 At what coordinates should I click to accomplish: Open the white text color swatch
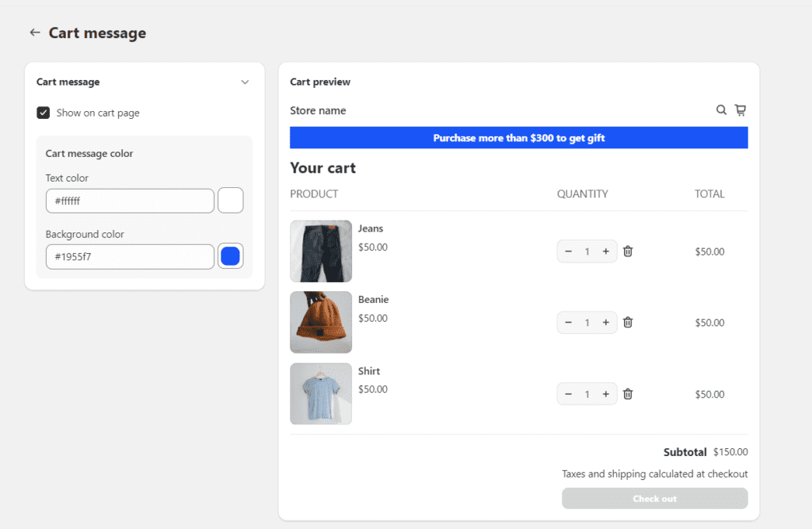(x=230, y=201)
